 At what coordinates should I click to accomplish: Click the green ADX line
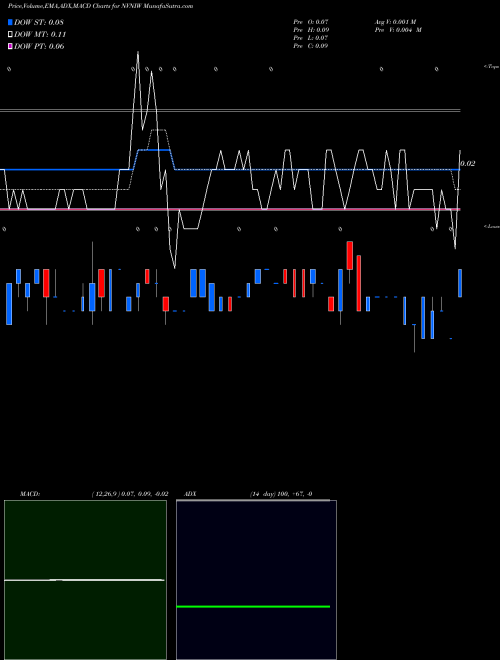click(x=253, y=607)
